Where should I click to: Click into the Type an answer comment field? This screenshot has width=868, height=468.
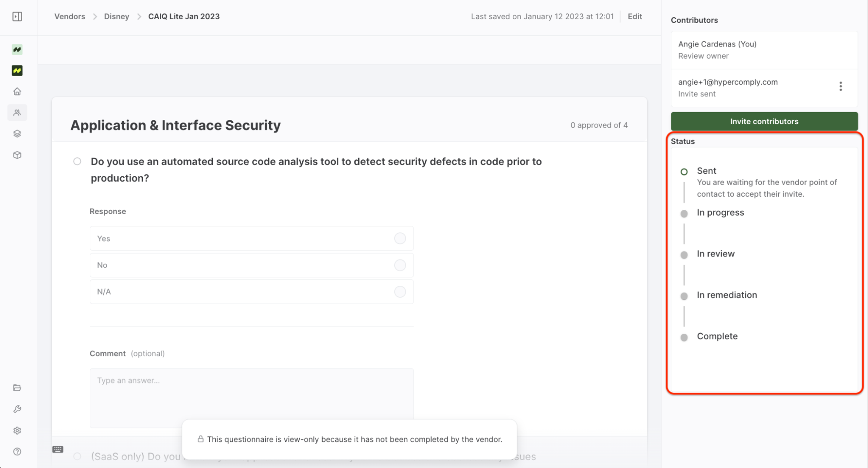point(251,398)
